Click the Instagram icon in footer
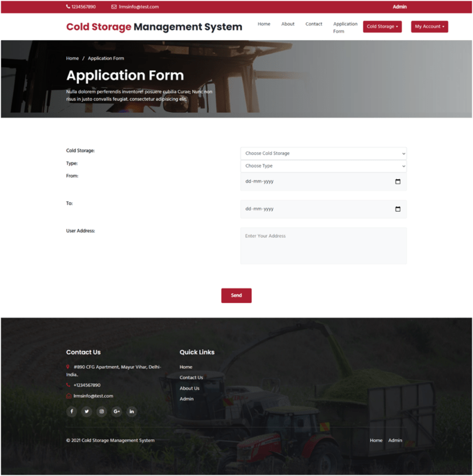 click(x=102, y=411)
